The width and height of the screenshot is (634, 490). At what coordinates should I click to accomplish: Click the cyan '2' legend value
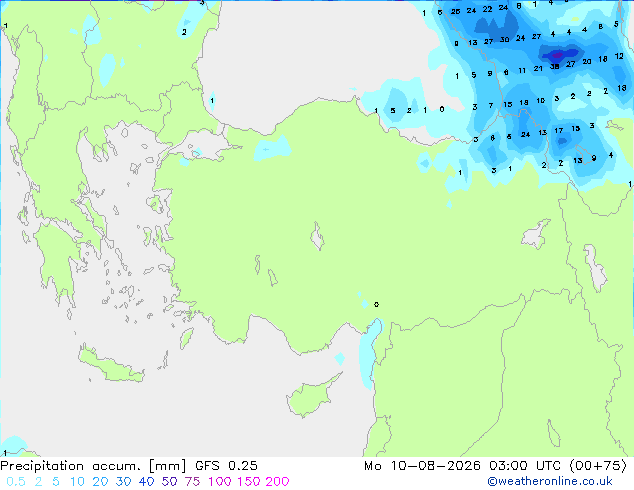coord(38,482)
